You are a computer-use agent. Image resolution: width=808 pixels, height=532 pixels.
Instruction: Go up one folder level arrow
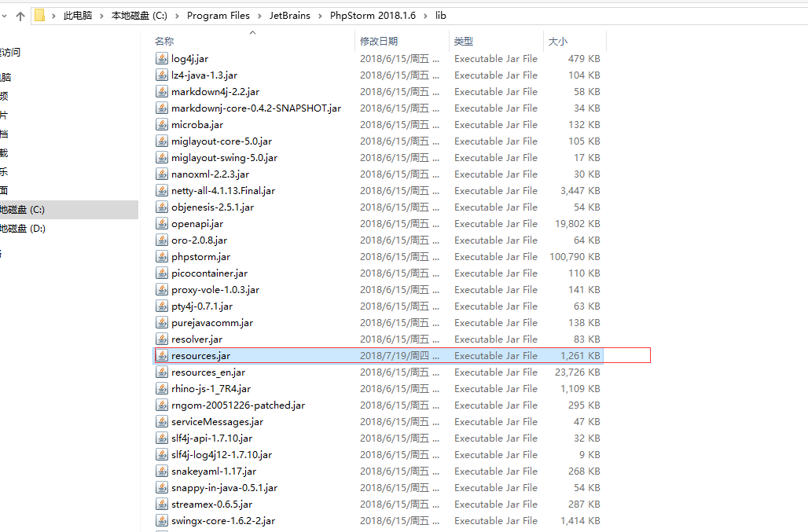pyautogui.click(x=20, y=16)
